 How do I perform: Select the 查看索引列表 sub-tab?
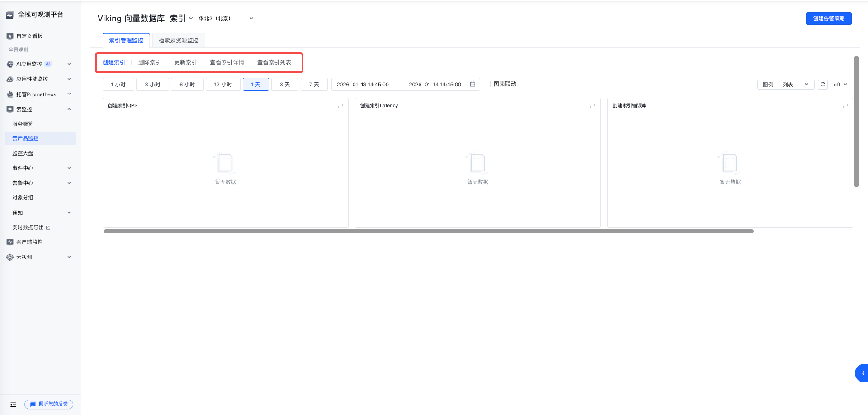(x=274, y=62)
